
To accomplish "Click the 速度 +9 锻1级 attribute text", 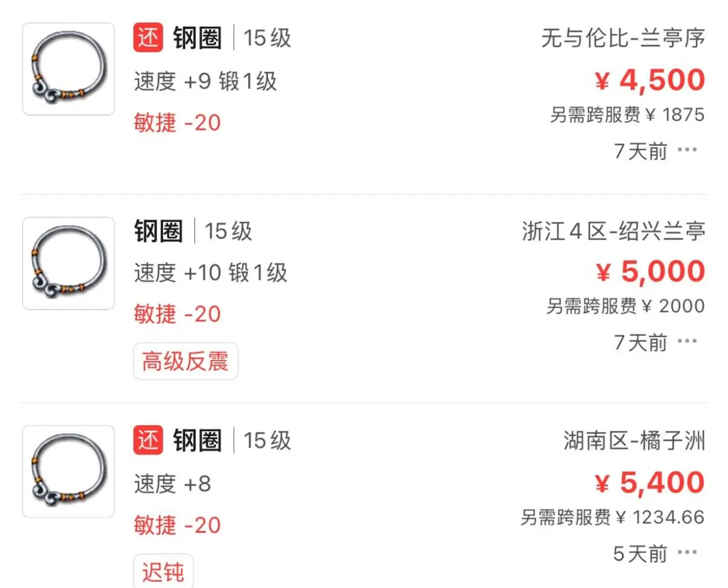I will coord(206,81).
